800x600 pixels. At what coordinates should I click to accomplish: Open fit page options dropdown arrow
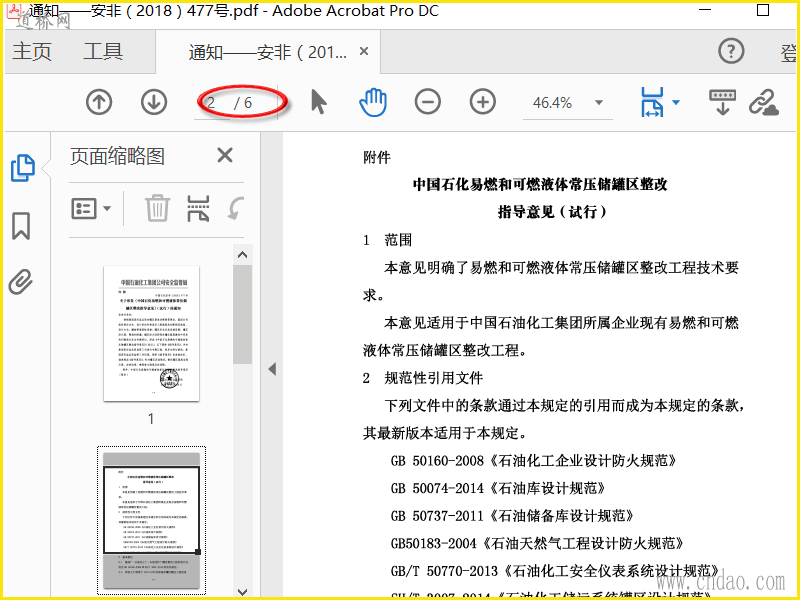[676, 102]
